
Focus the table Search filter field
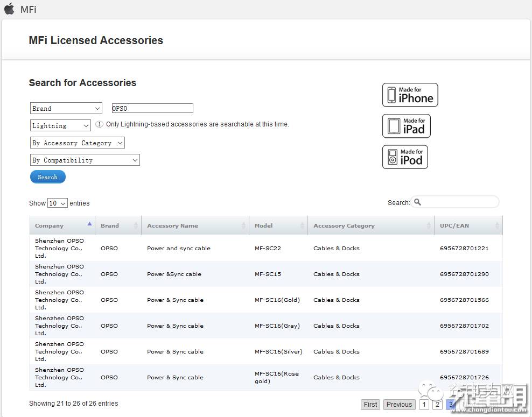455,202
